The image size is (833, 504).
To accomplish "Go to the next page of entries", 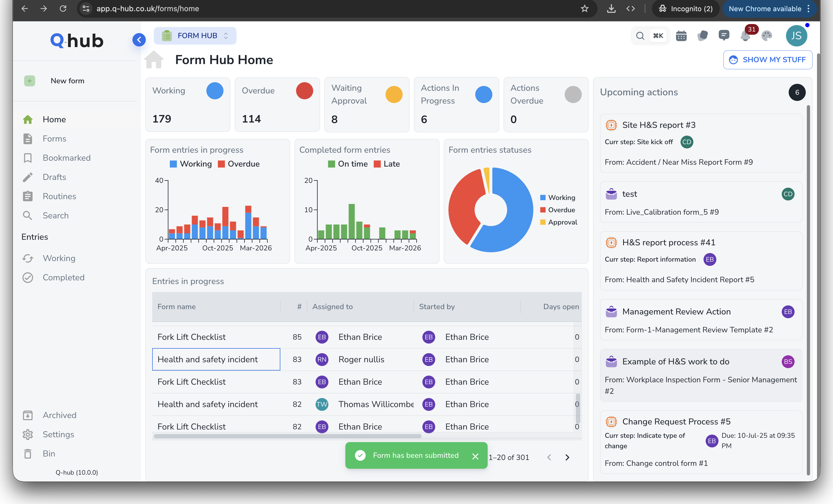I will [567, 457].
